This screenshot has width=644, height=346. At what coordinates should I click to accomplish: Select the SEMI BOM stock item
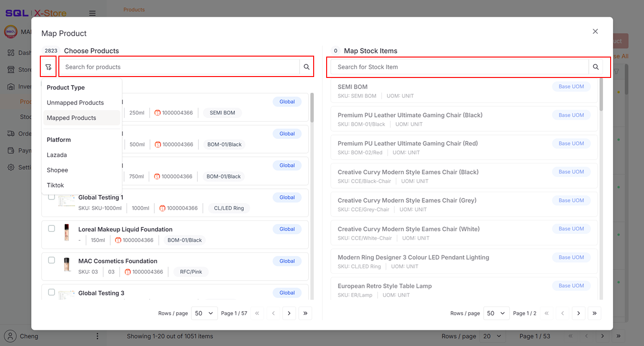(x=464, y=90)
